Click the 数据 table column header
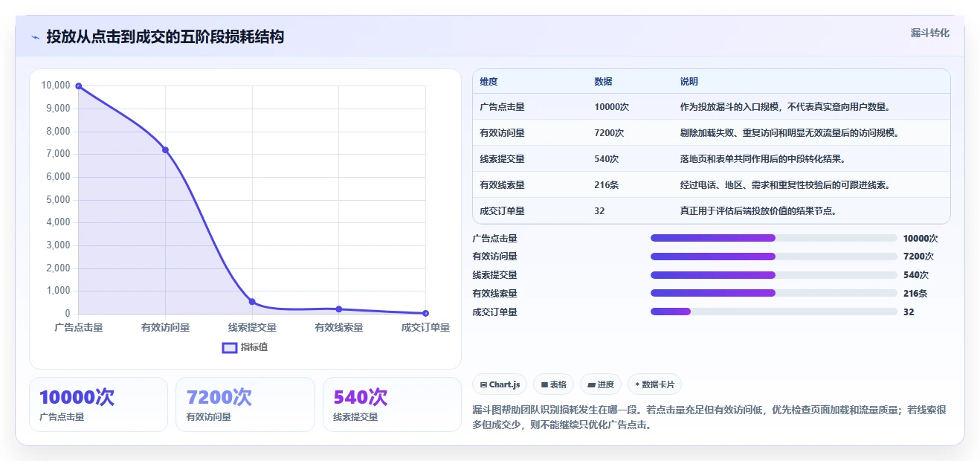Viewport: 980px width, 461px height. (603, 82)
